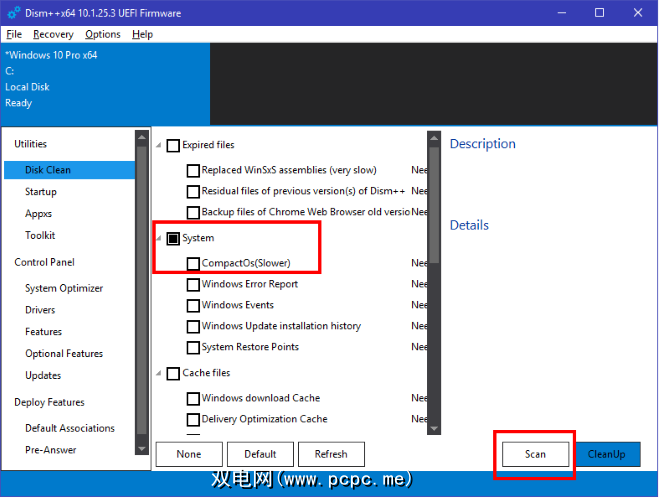
Task: Click the Dism++ gear app icon
Action: [x=14, y=13]
